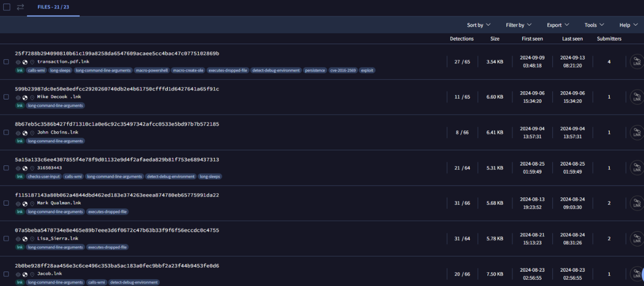Click the swap arrows icon beside the Files tab
Viewport: 644px width, 286px height.
[20, 7]
